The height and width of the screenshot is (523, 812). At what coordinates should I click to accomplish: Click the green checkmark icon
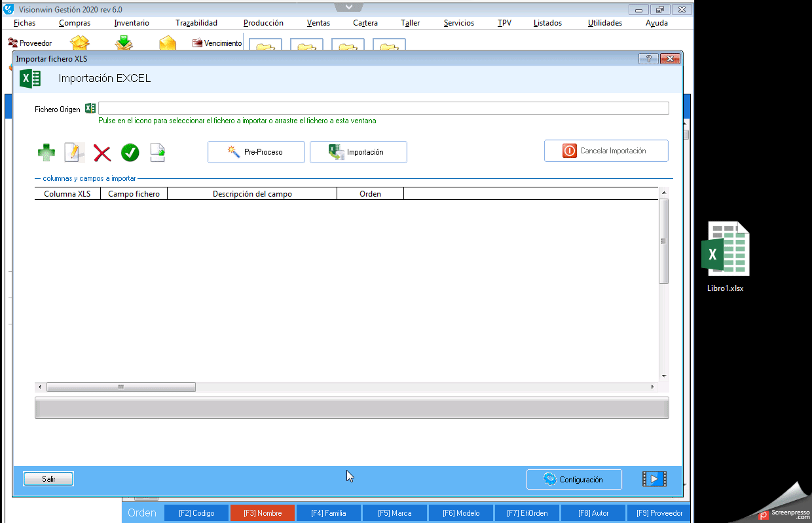(130, 153)
